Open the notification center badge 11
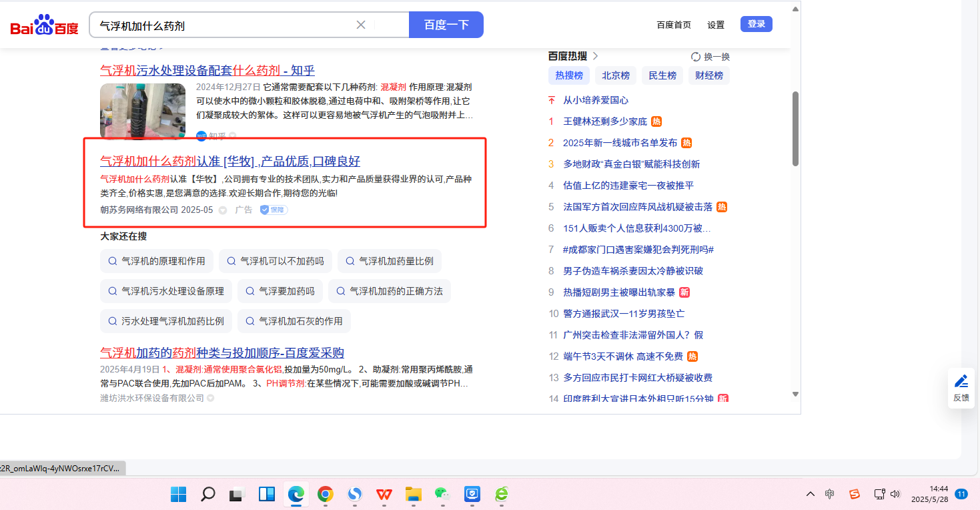 click(961, 494)
